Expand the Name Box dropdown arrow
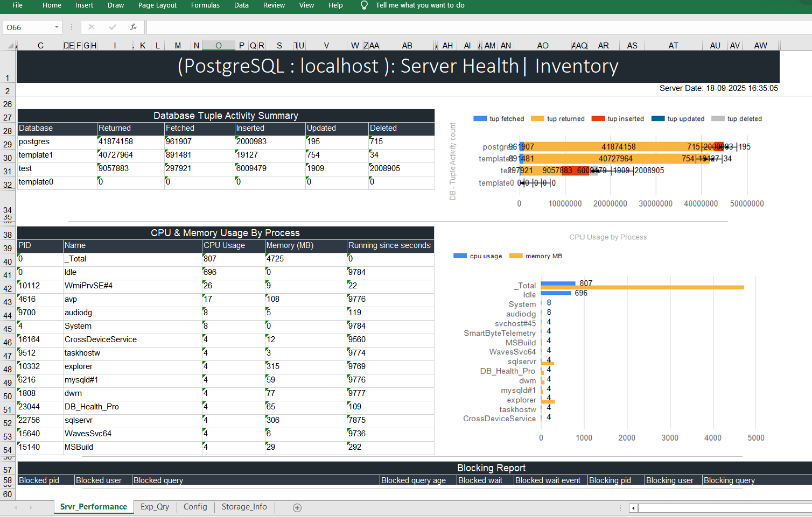Viewport: 812px width, 517px height. [57, 27]
